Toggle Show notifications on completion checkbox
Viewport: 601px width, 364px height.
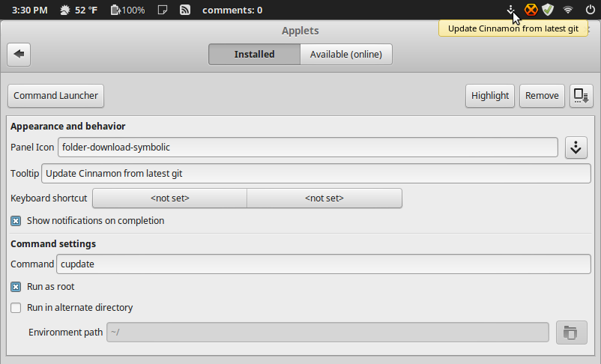point(16,221)
